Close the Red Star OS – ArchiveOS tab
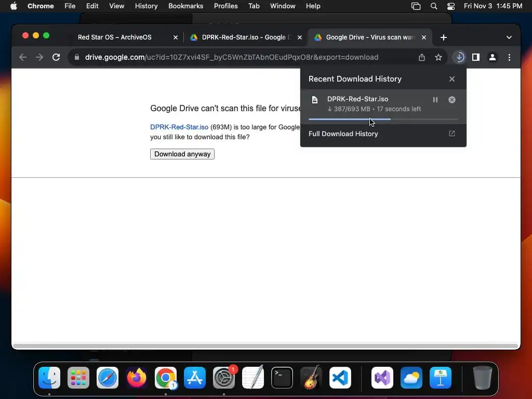The image size is (532, 399). coord(176,37)
